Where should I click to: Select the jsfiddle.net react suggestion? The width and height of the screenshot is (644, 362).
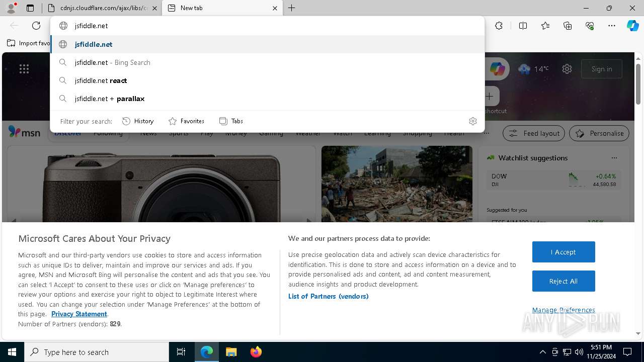(268, 80)
